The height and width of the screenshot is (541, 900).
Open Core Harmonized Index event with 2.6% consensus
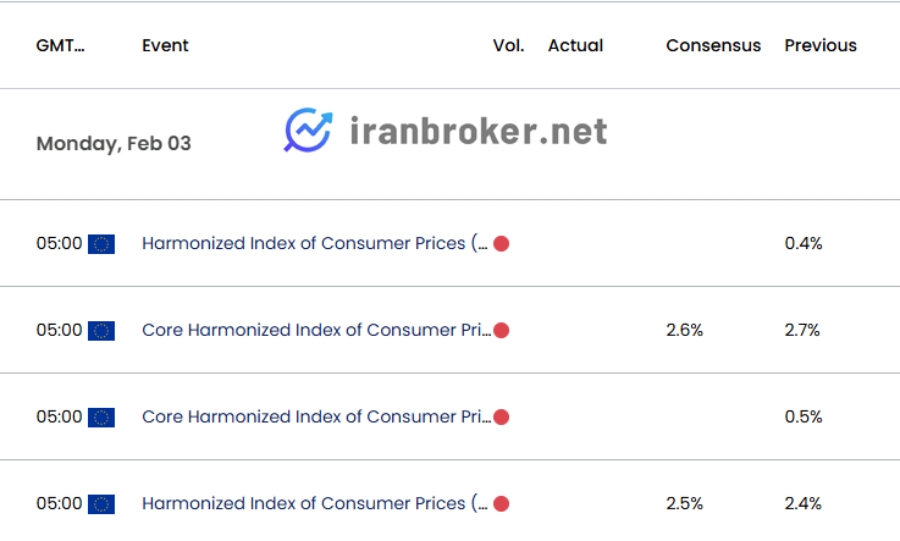(x=316, y=330)
